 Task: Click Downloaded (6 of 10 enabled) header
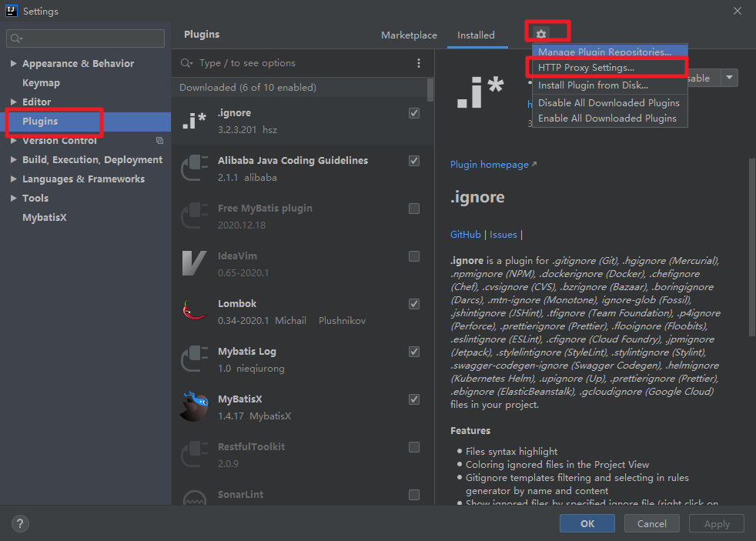pyautogui.click(x=248, y=87)
